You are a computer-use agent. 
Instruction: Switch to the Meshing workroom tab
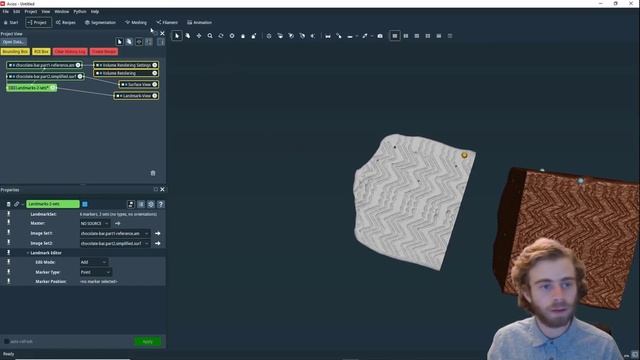(x=136, y=22)
